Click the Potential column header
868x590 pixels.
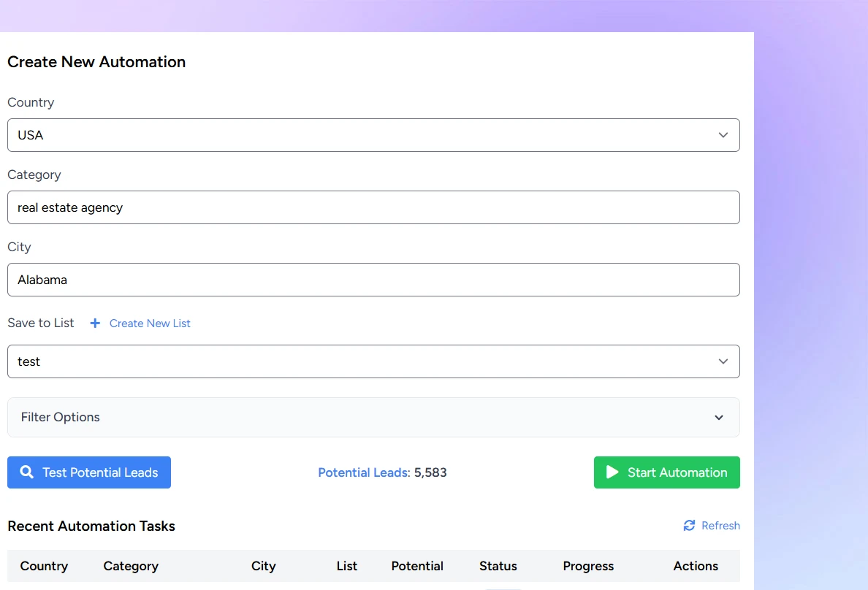[x=417, y=566]
